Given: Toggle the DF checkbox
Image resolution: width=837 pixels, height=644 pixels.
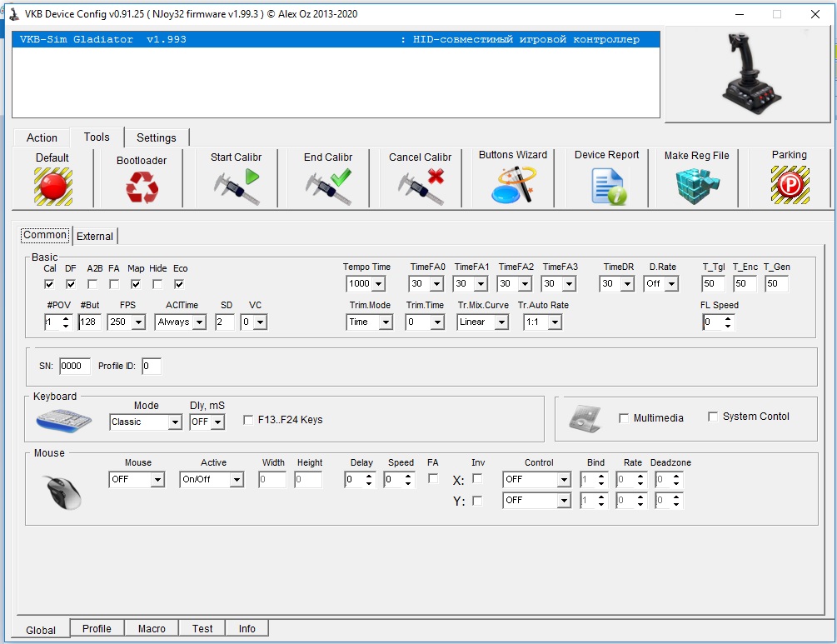Looking at the screenshot, I should (71, 284).
